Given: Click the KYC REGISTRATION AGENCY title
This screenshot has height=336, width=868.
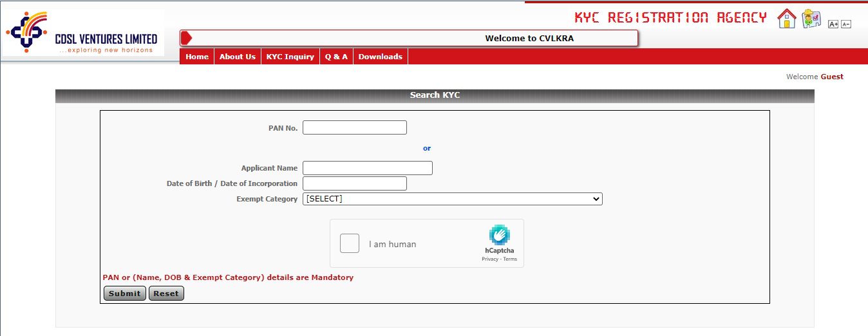Looking at the screenshot, I should point(670,17).
